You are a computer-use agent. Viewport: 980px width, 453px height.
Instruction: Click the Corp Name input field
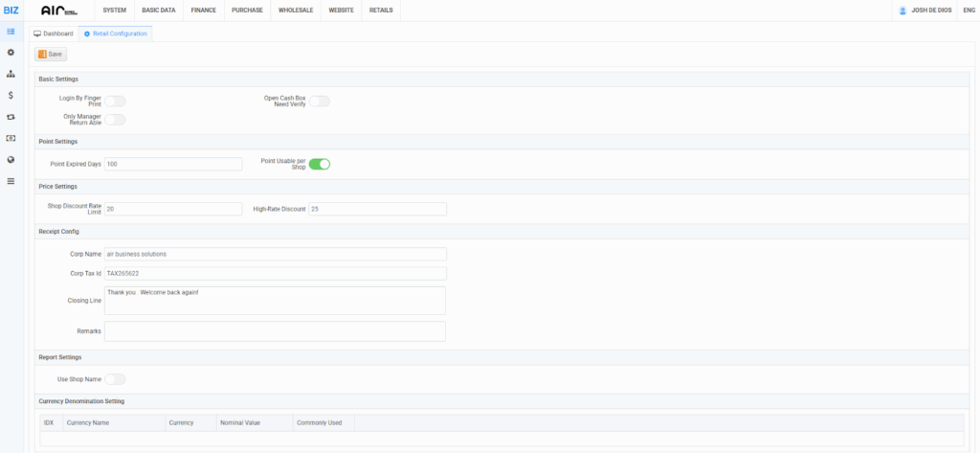click(x=275, y=254)
